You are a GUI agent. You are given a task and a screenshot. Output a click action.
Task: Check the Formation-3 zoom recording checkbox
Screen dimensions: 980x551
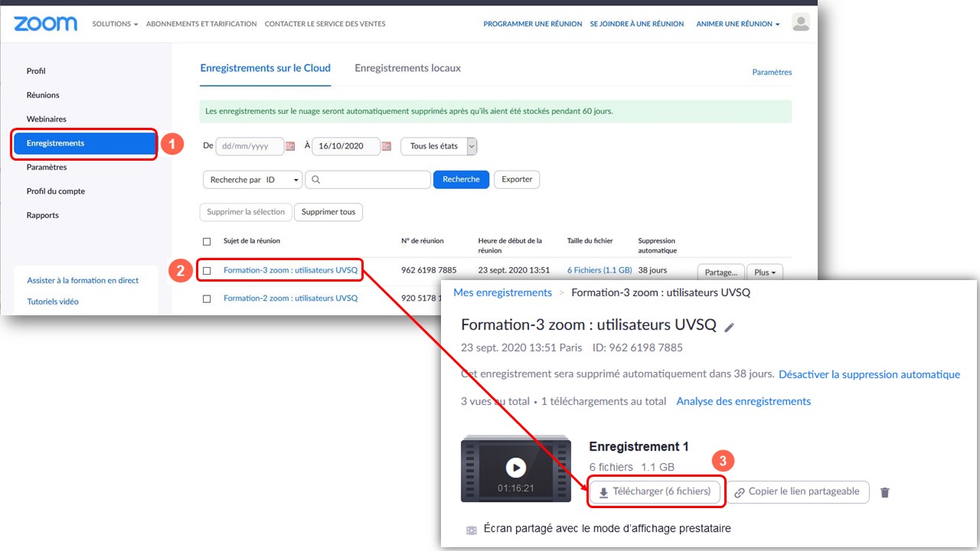(x=207, y=271)
